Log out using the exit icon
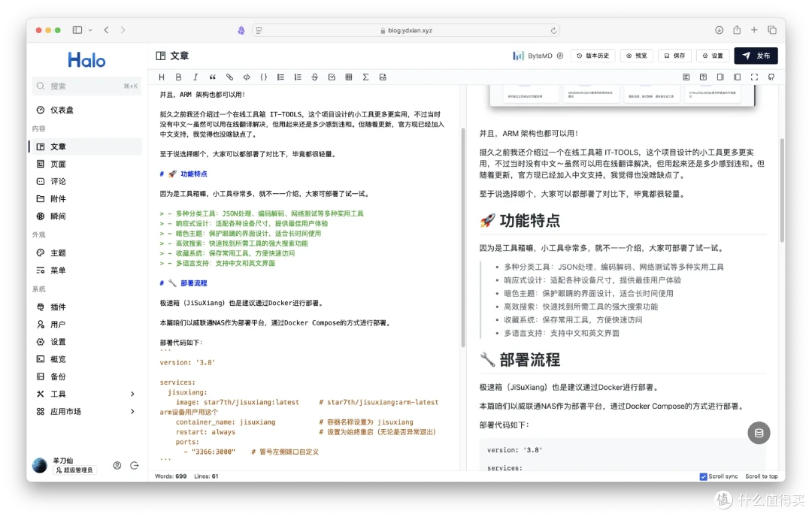Screen dimensions: 812x517 click(134, 465)
